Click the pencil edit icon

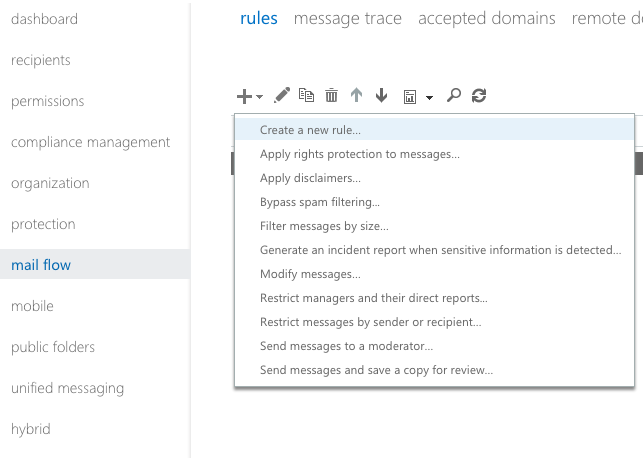[x=282, y=95]
